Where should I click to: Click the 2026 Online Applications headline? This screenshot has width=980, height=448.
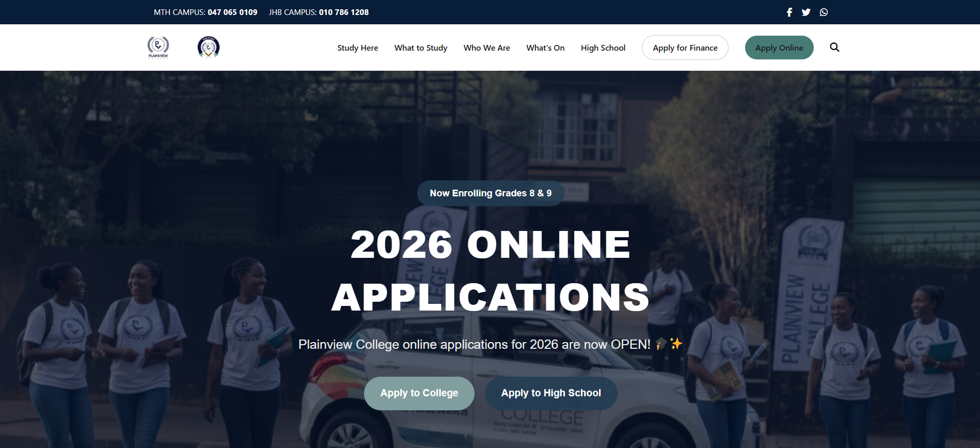[x=491, y=271]
